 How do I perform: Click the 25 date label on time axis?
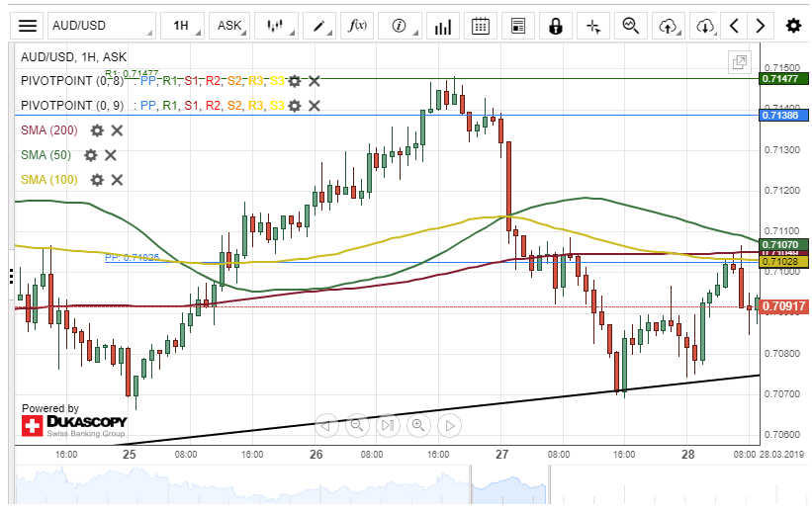click(x=129, y=455)
